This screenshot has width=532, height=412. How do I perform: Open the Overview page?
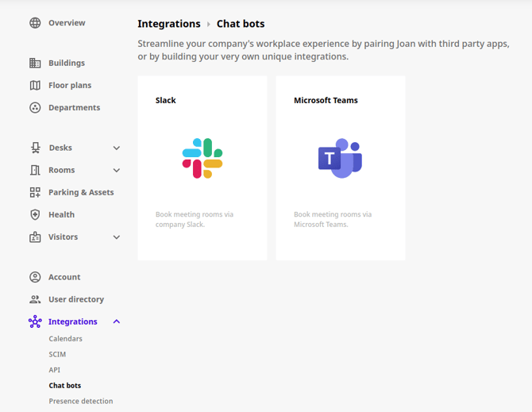pos(67,23)
